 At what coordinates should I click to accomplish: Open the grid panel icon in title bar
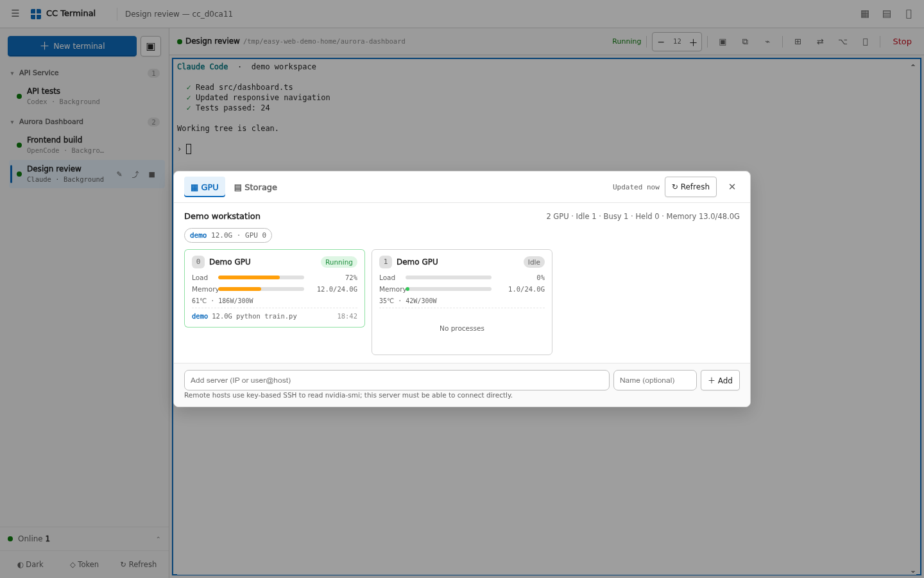tap(865, 14)
